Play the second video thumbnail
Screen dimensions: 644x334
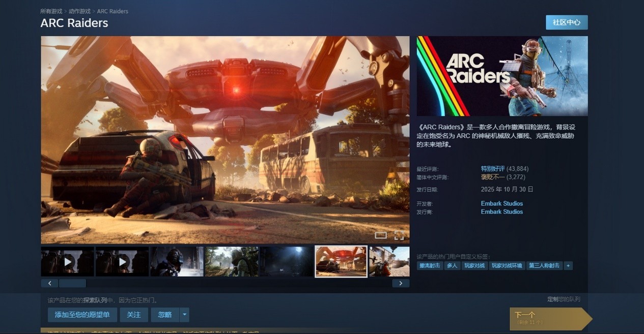[x=122, y=261]
